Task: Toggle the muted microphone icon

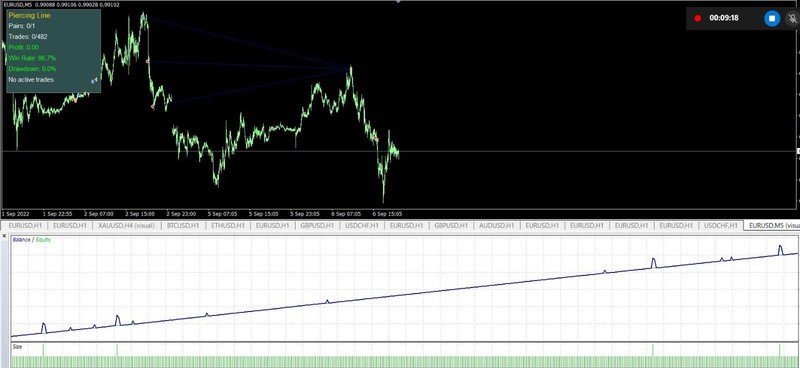Action: click(x=792, y=19)
